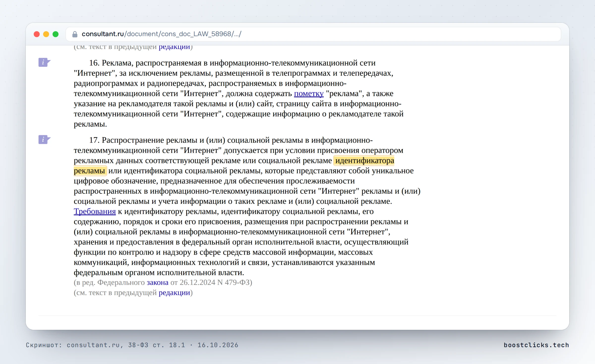The image size is (595, 364).
Task: Click the green maximize window button
Action: [56, 34]
